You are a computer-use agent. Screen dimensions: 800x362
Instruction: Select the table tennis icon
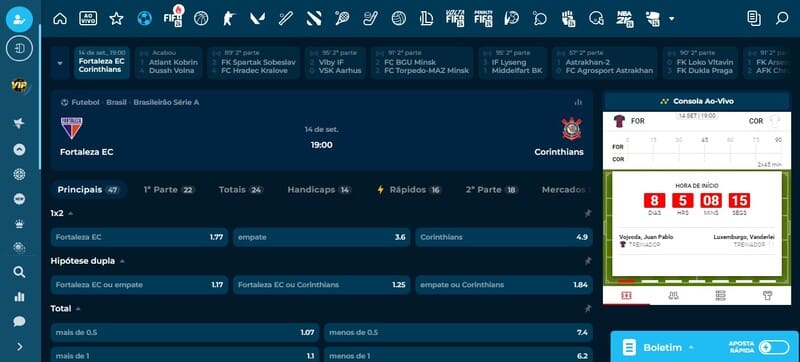tap(539, 19)
